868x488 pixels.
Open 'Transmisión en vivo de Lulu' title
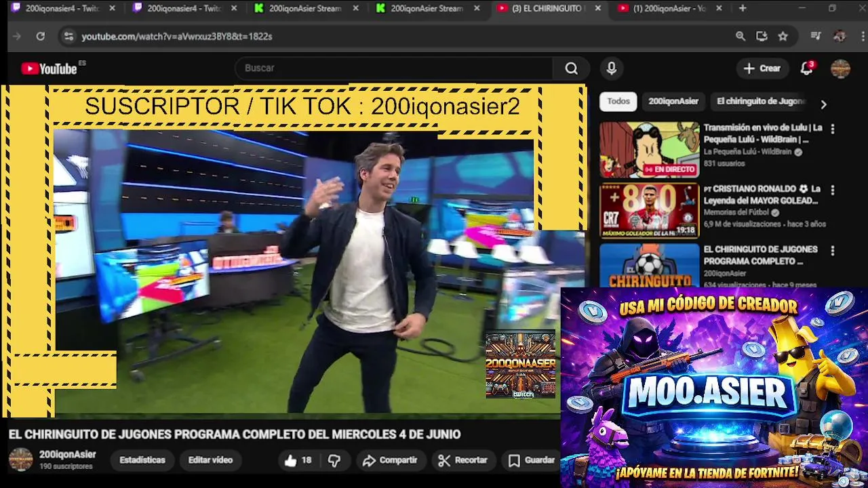pos(763,134)
